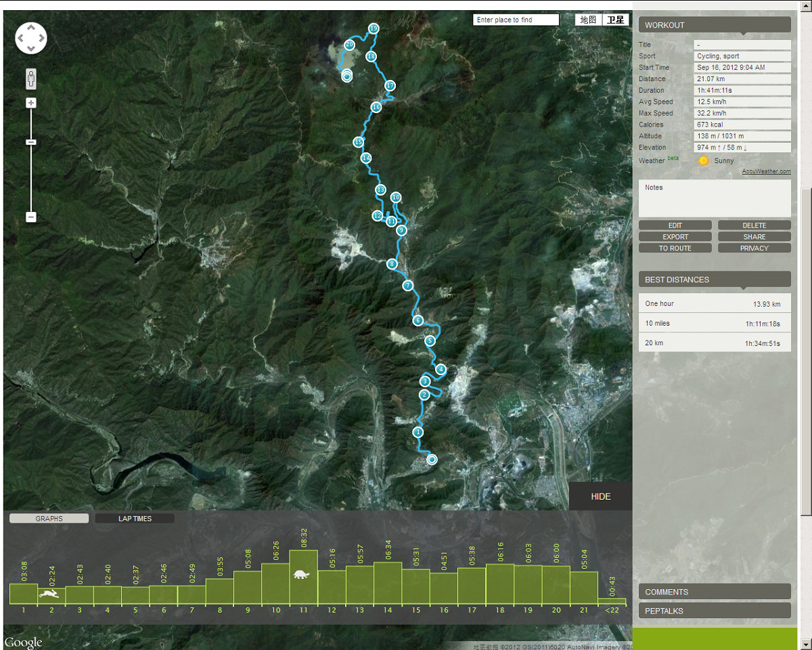Zoom in with the map plus button
Viewport: 812px width, 650px height.
pos(31,103)
